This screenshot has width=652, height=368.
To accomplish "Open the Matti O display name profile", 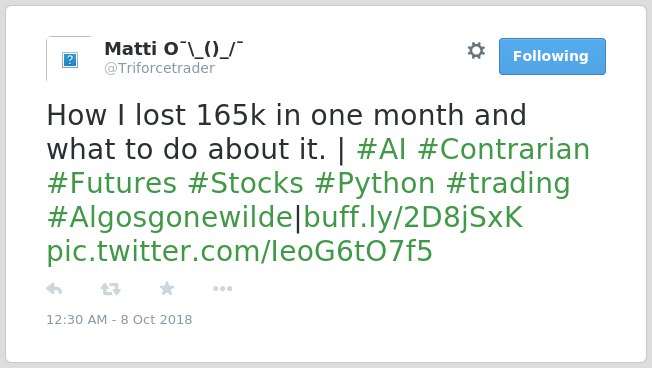I will click(173, 49).
